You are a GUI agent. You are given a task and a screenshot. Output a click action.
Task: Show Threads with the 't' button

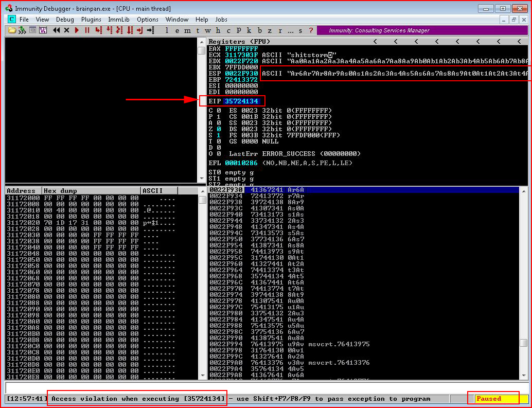click(198, 30)
